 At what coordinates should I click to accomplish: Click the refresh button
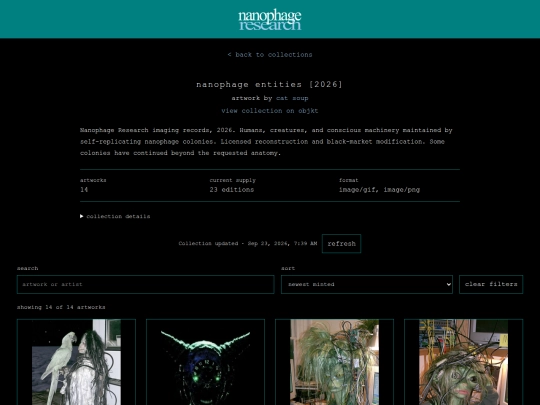(341, 243)
